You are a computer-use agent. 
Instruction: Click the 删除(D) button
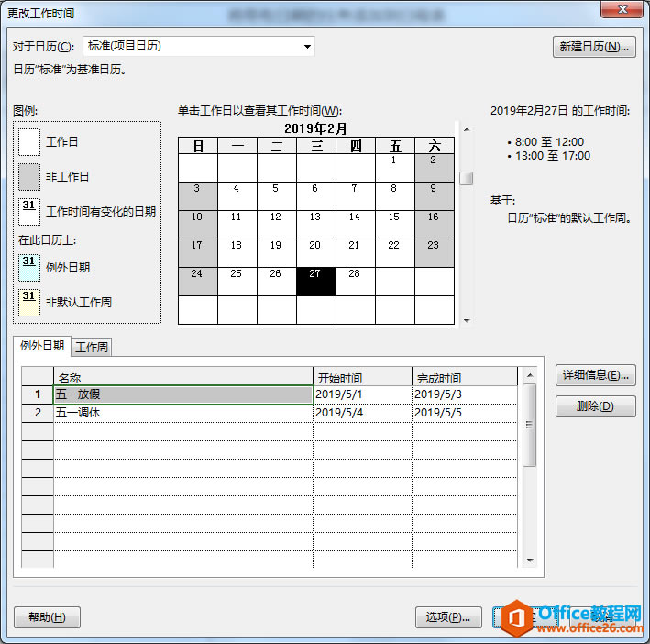[x=595, y=406]
